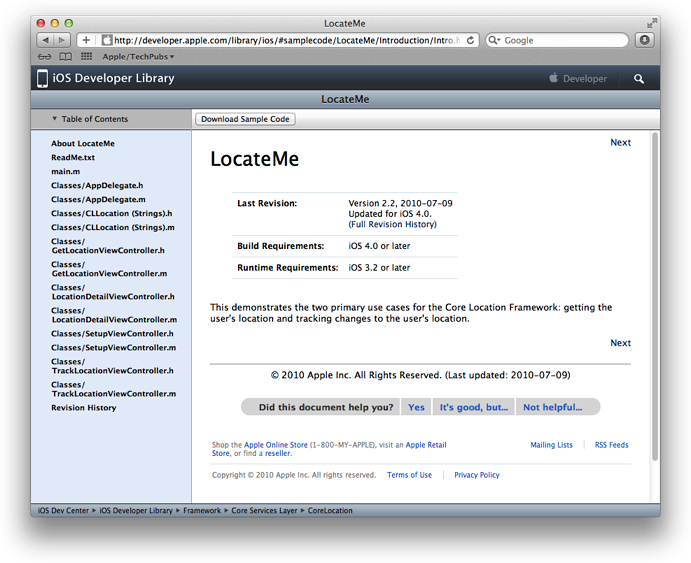Go to iOS Developer Library breadcrumb
The image size is (691, 563).
point(136,511)
